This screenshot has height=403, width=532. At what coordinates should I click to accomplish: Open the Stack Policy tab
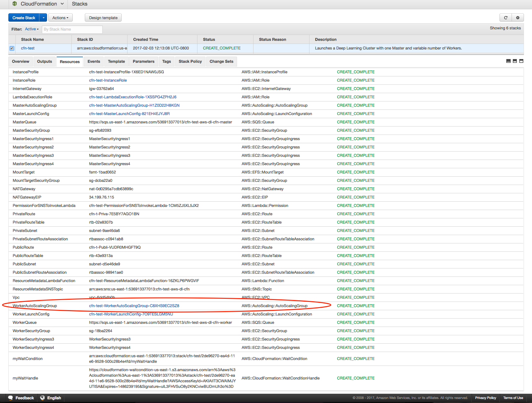(190, 61)
